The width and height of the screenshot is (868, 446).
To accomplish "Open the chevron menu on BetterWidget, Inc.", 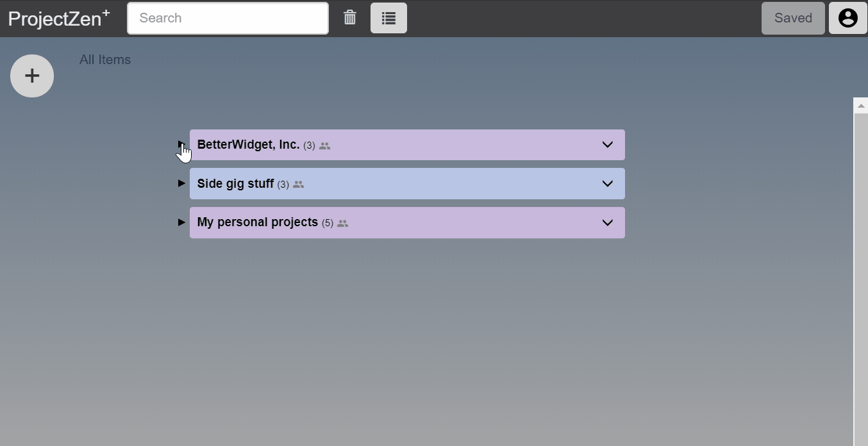I will click(x=608, y=145).
